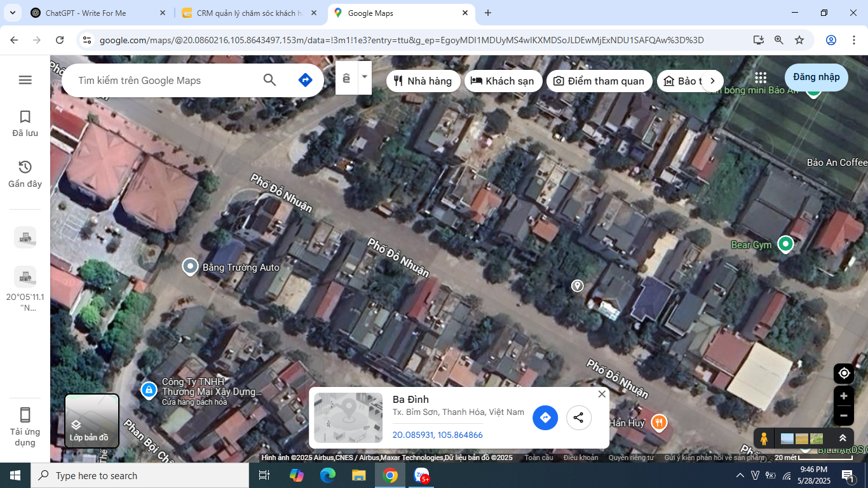Click Gửi ý kiến phản hồi về sản phẩm

pyautogui.click(x=715, y=457)
